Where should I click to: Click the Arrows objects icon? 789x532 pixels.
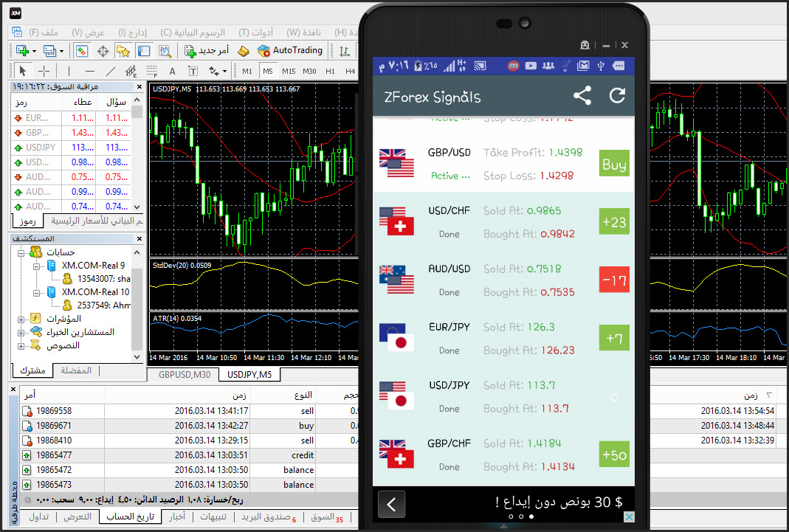click(214, 71)
